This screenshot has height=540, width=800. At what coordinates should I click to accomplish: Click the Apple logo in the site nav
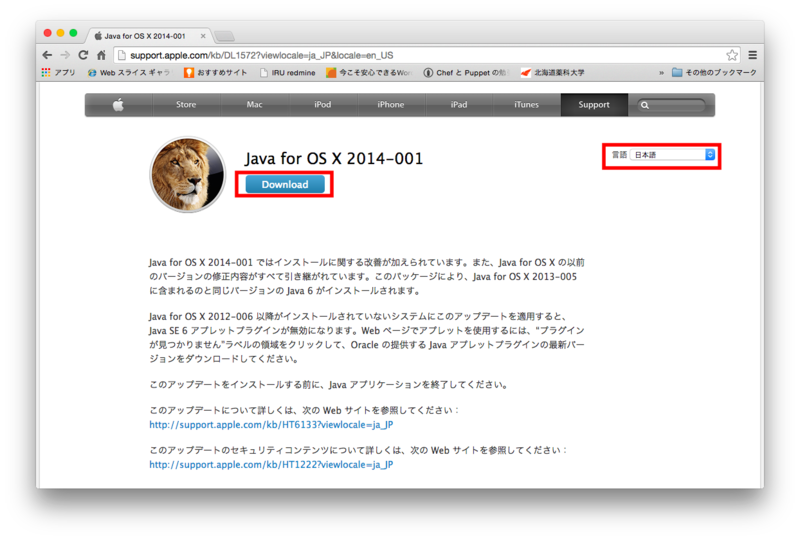(x=118, y=105)
